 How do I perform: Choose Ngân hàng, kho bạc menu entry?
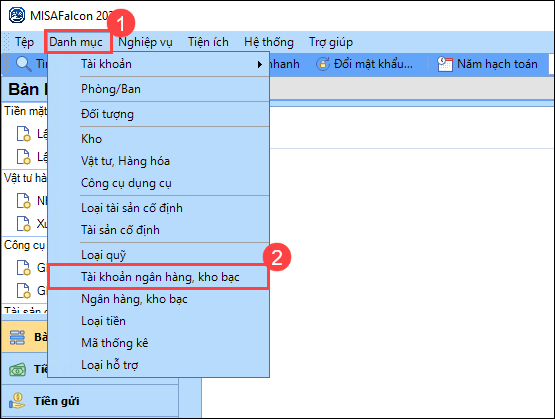coord(134,299)
